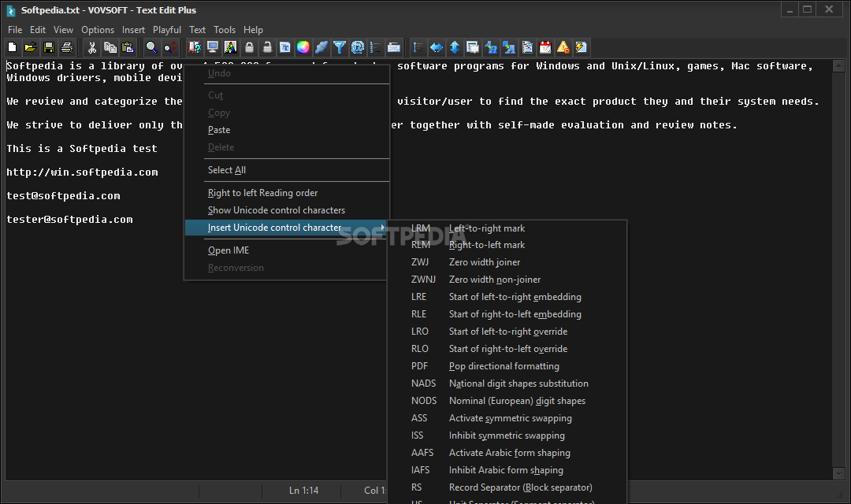The image size is (851, 504).
Task: Open the Text menu
Action: click(197, 30)
